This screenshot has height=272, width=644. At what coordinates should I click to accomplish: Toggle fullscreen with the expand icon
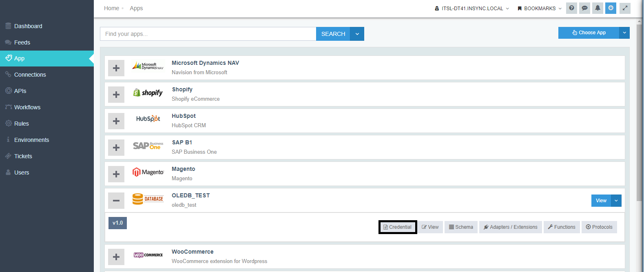tap(625, 8)
